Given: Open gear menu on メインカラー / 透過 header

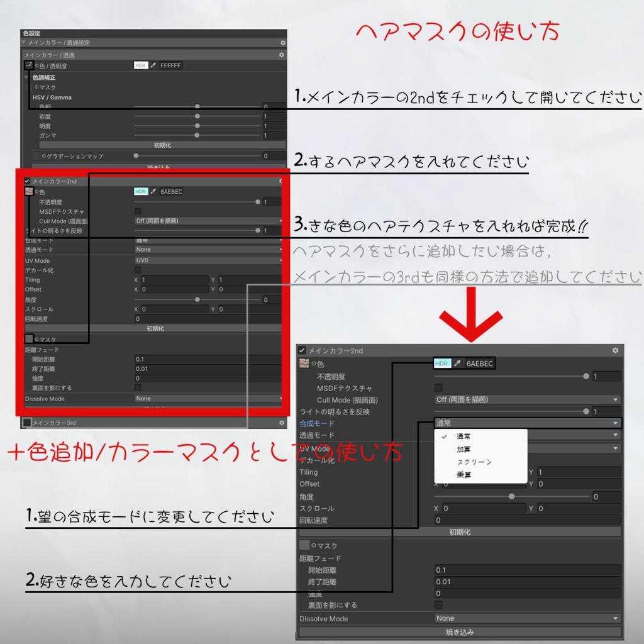Looking at the screenshot, I should click(281, 55).
